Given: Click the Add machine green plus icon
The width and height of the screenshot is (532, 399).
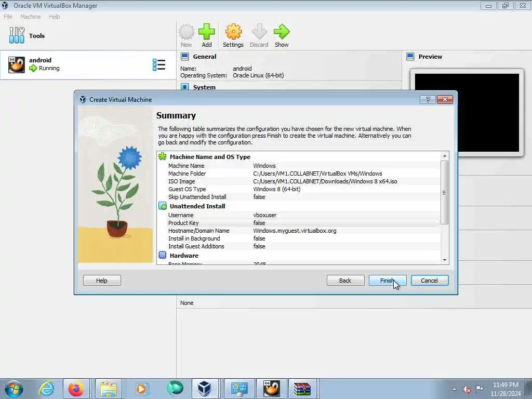Looking at the screenshot, I should coord(207,36).
